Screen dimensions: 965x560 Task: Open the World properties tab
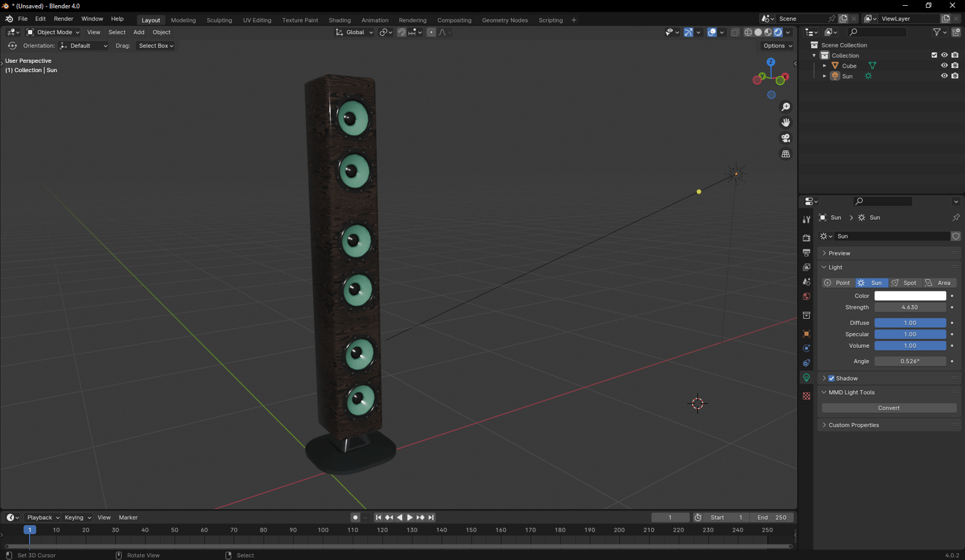(x=806, y=297)
